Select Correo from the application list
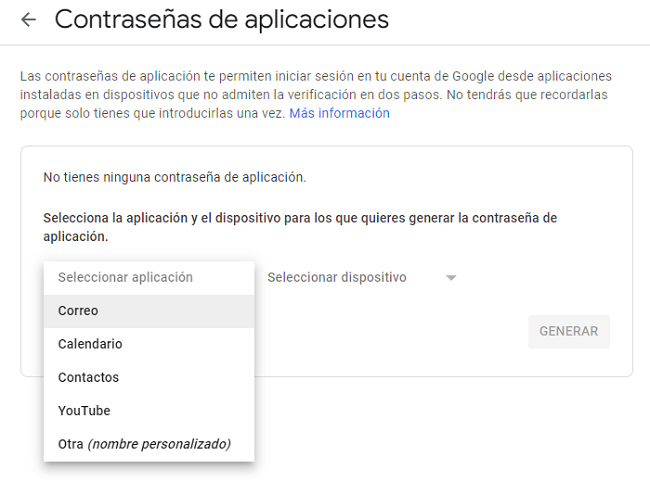This screenshot has height=482, width=650. point(78,311)
